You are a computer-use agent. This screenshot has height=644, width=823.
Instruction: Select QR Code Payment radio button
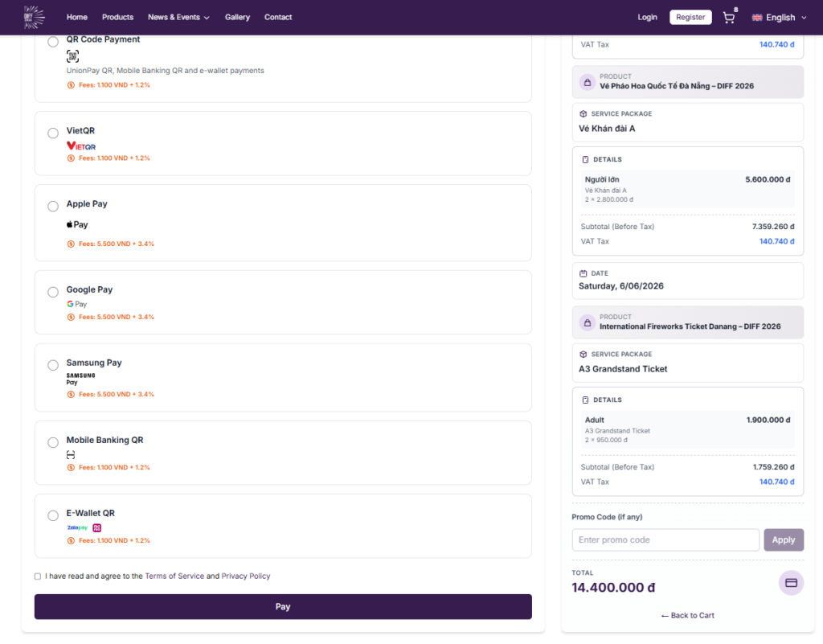53,42
